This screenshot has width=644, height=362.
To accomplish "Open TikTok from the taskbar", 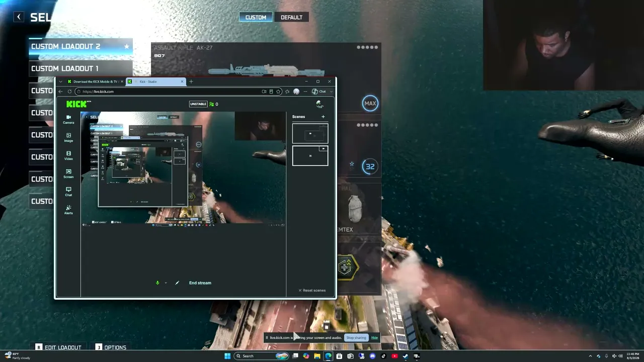I will tap(383, 356).
